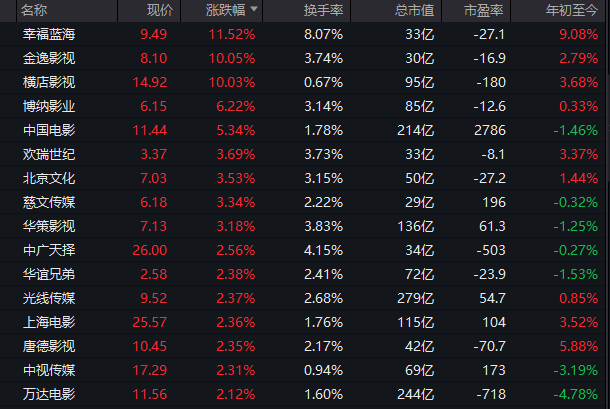Click the 市盈率 column header
Screen dimensions: 610x409
click(484, 10)
